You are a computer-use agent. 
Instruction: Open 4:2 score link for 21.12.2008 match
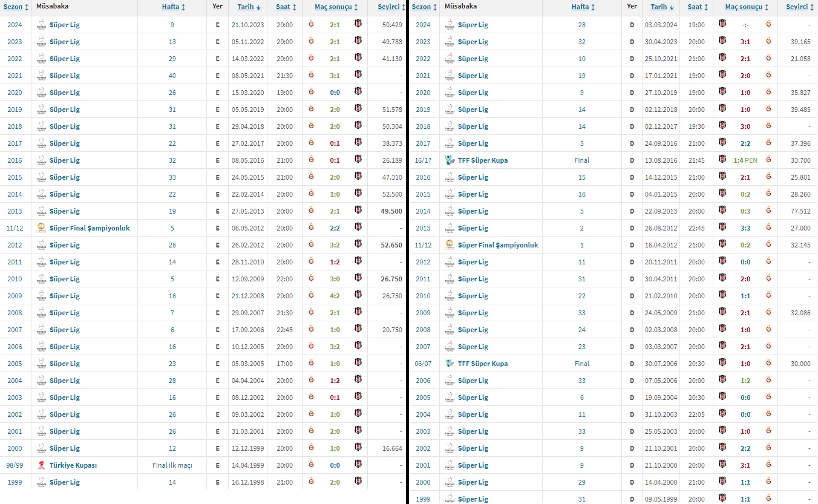[335, 296]
